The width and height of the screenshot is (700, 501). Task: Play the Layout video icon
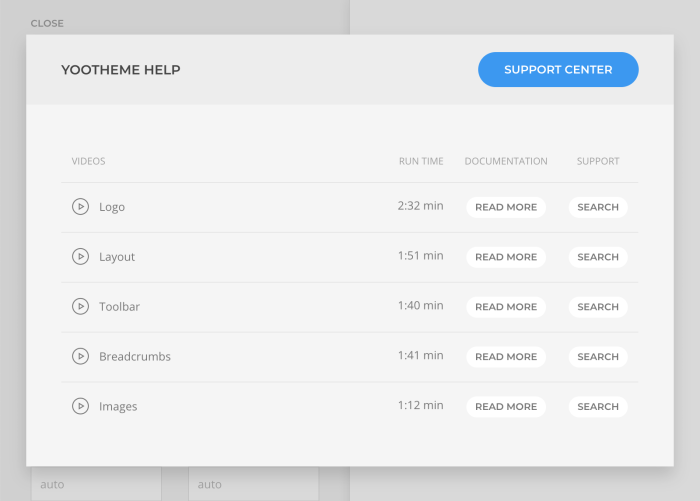tap(80, 257)
